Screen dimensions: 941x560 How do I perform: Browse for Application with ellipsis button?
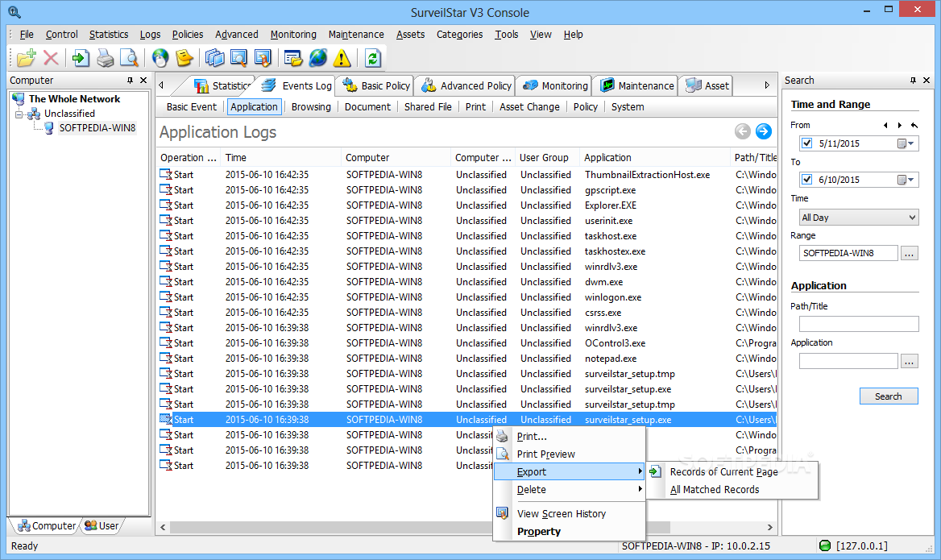(x=910, y=361)
